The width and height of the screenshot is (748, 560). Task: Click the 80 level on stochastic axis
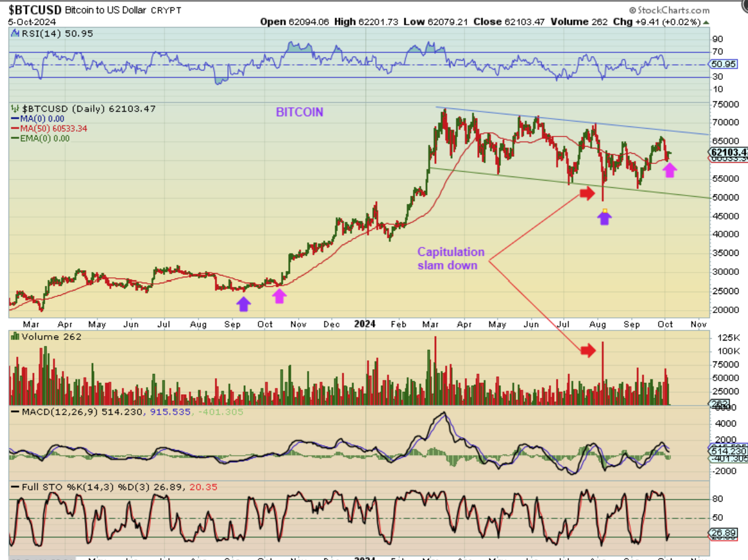(x=718, y=499)
